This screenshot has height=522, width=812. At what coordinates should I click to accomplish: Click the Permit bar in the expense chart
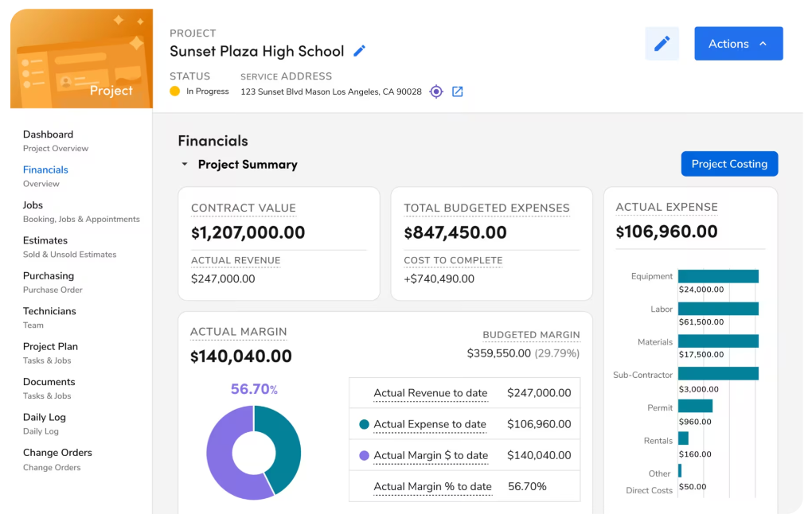click(x=696, y=406)
